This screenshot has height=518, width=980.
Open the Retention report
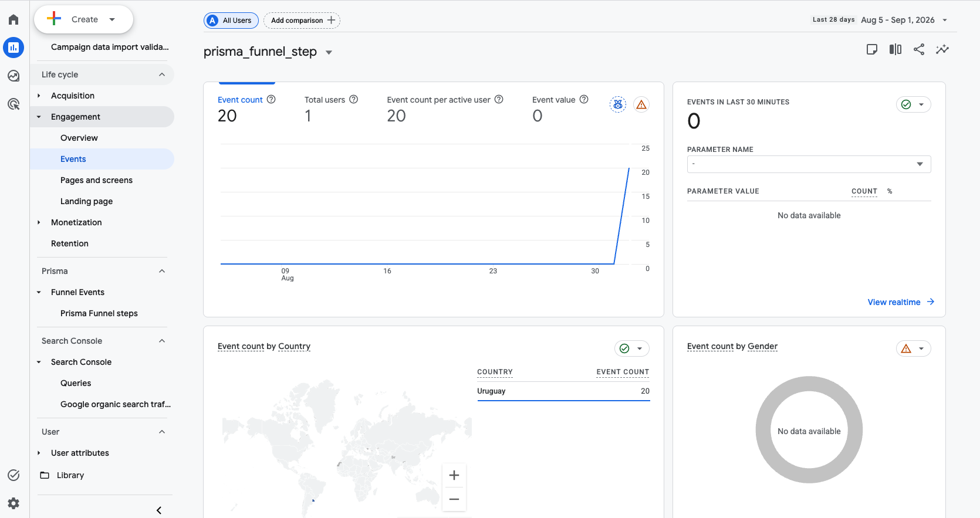[70, 243]
